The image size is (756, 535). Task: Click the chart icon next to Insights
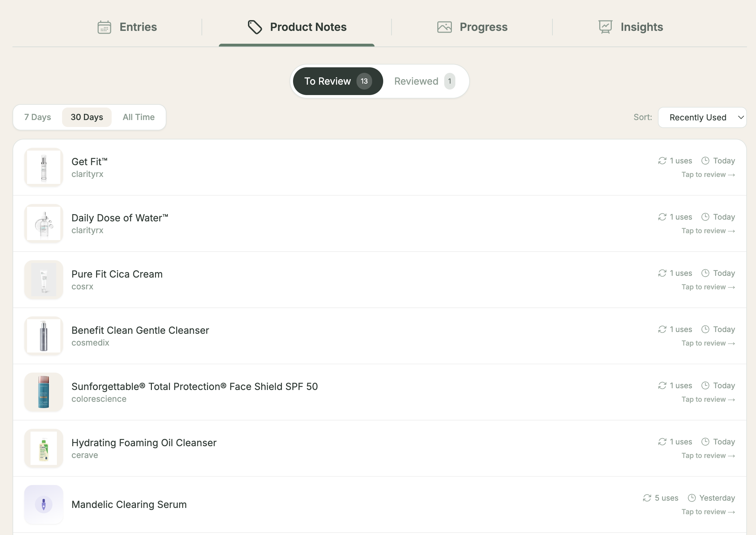click(x=604, y=27)
